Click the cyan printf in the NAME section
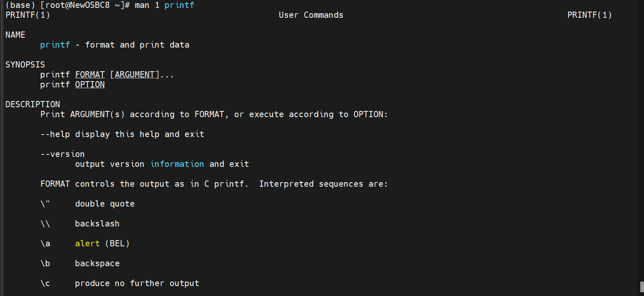Screen dimensions: 644x296 tap(55, 45)
